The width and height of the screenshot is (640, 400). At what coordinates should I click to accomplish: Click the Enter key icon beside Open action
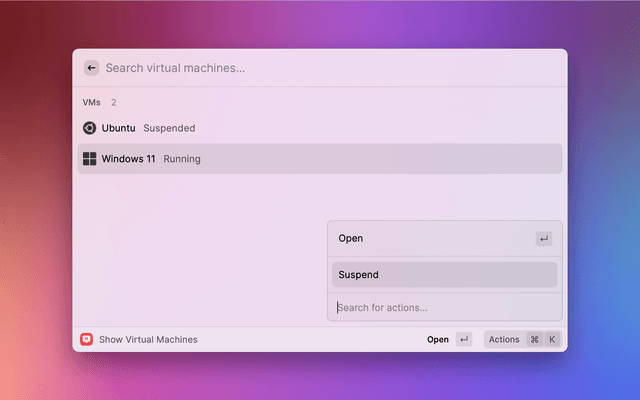[x=543, y=238]
